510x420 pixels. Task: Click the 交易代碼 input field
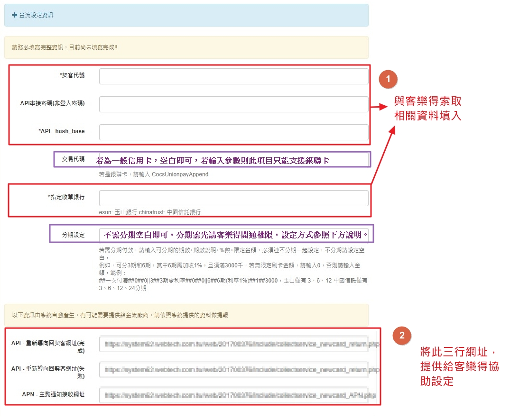tap(232, 160)
